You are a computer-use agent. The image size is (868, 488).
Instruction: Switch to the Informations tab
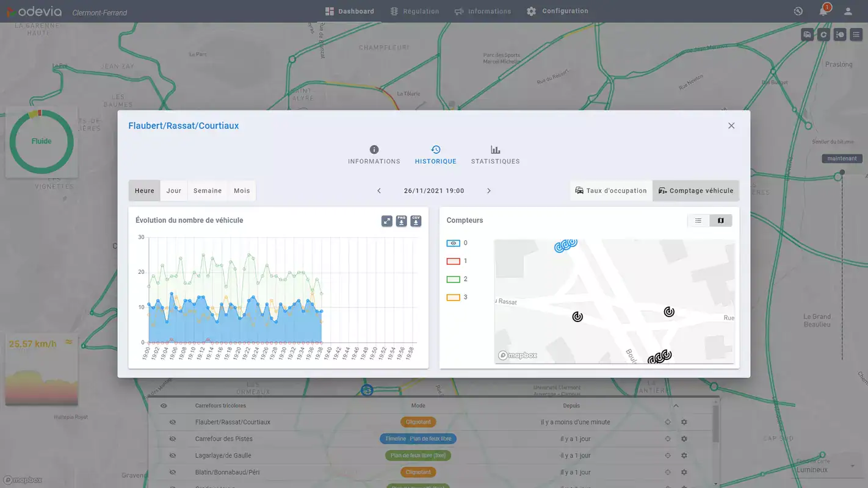point(374,155)
